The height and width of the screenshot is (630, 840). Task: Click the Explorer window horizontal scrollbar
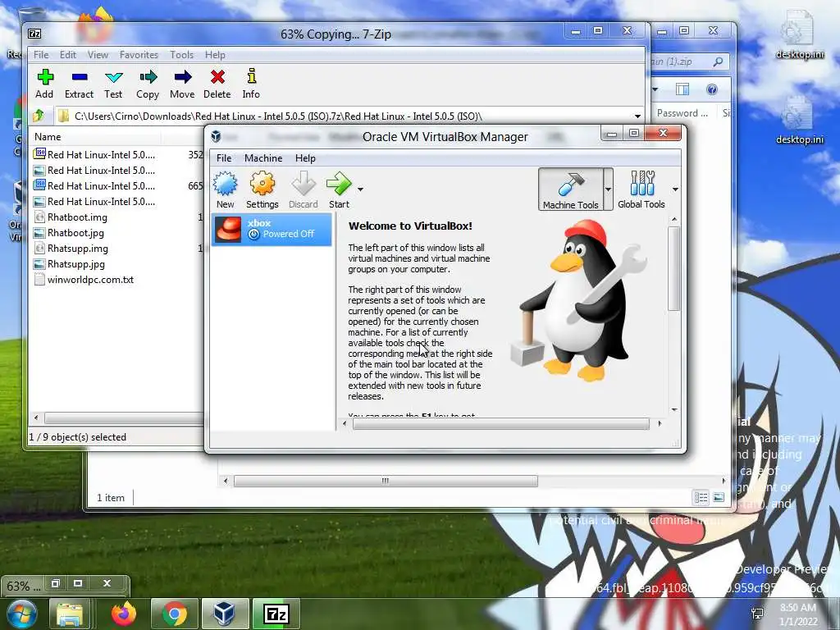tap(386, 481)
